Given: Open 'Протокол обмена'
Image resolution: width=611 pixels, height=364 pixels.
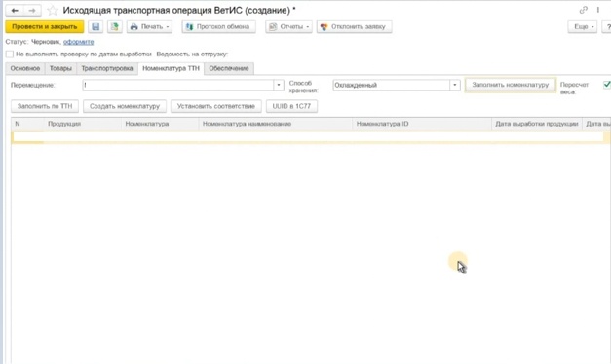Looking at the screenshot, I should 218,27.
